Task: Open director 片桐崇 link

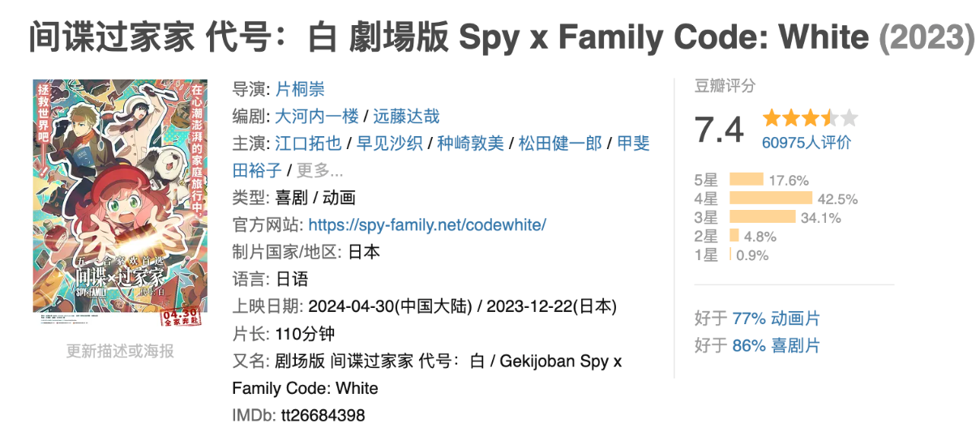Action: pyautogui.click(x=300, y=89)
